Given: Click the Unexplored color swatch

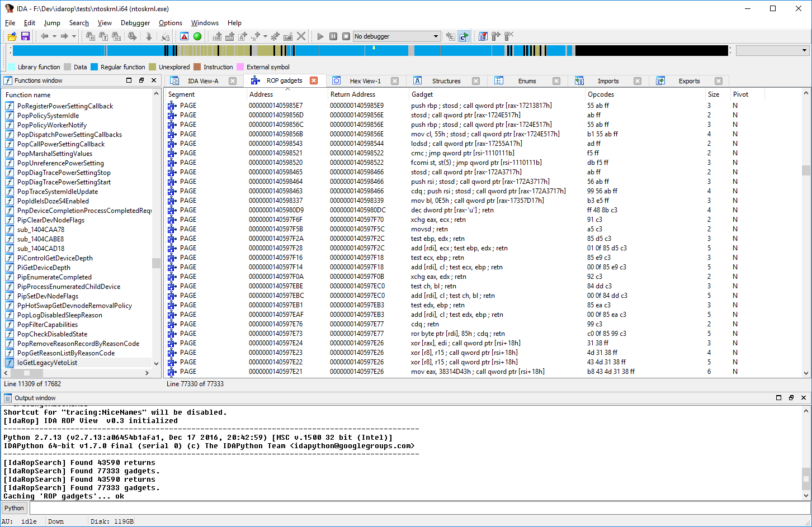Looking at the screenshot, I should (x=153, y=67).
